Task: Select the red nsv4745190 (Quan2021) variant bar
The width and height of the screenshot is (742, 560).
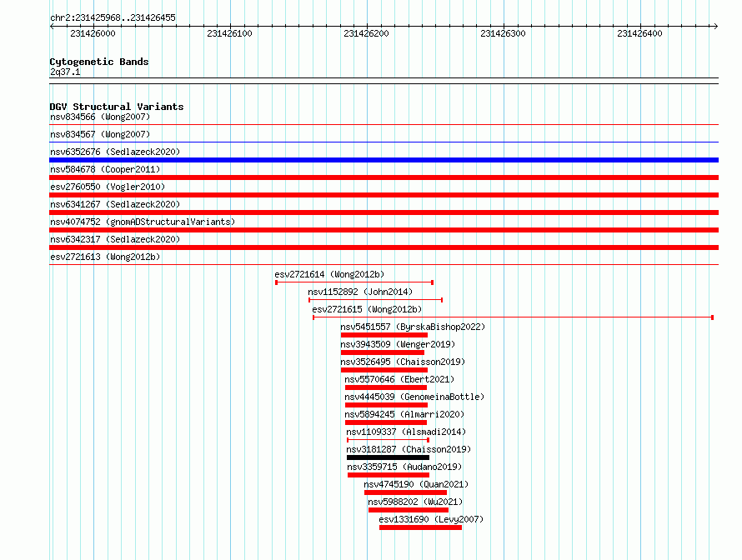Action: pyautogui.click(x=405, y=492)
